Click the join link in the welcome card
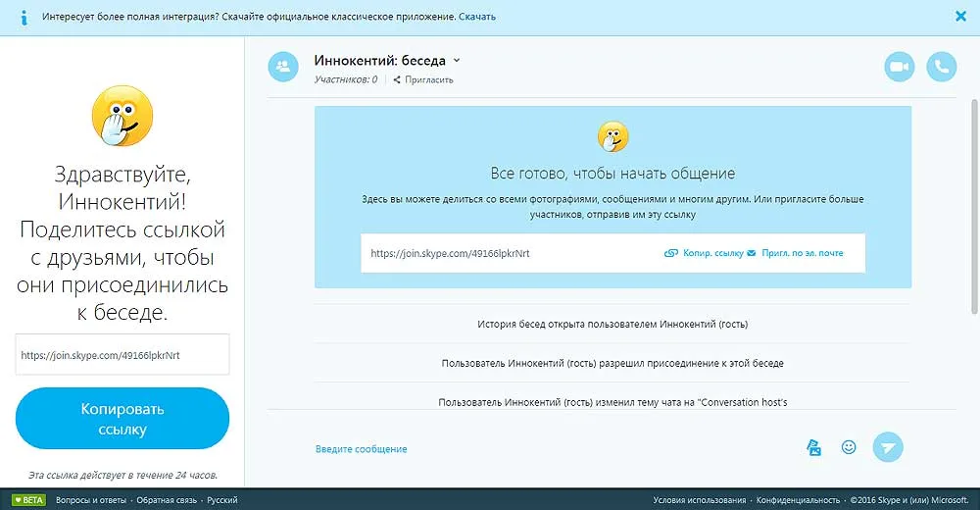980x510 pixels. click(450, 253)
